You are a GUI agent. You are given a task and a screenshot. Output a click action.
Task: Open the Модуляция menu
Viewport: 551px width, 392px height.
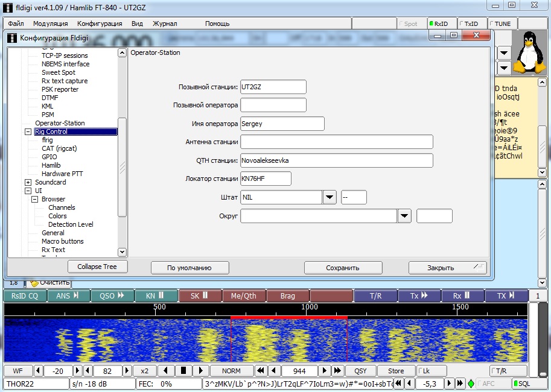click(51, 24)
